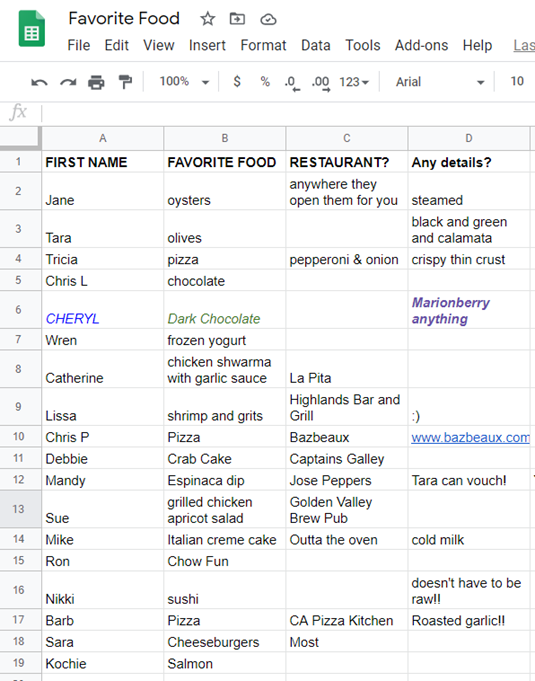The width and height of the screenshot is (535, 681).
Task: Follow the www.bazbeaux.com link
Action: (x=470, y=437)
